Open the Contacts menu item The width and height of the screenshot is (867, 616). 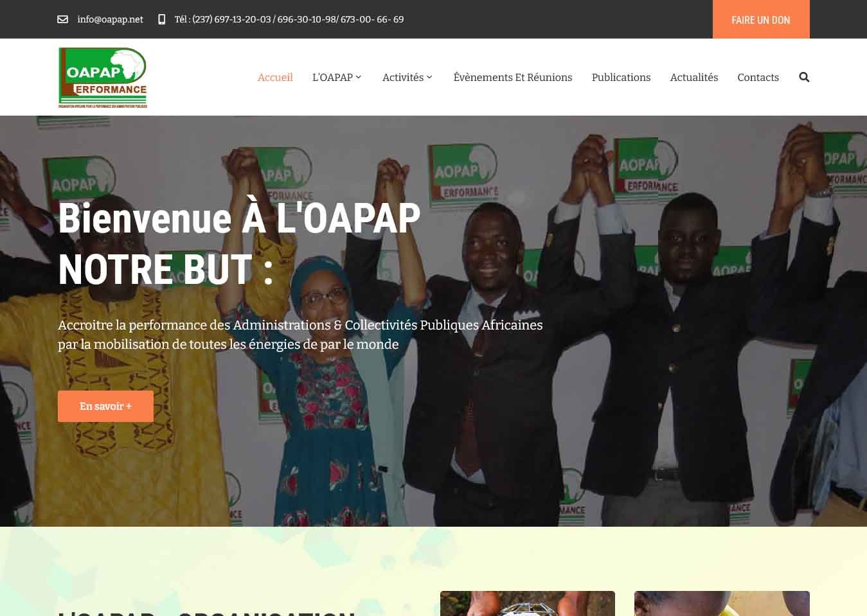pos(758,77)
